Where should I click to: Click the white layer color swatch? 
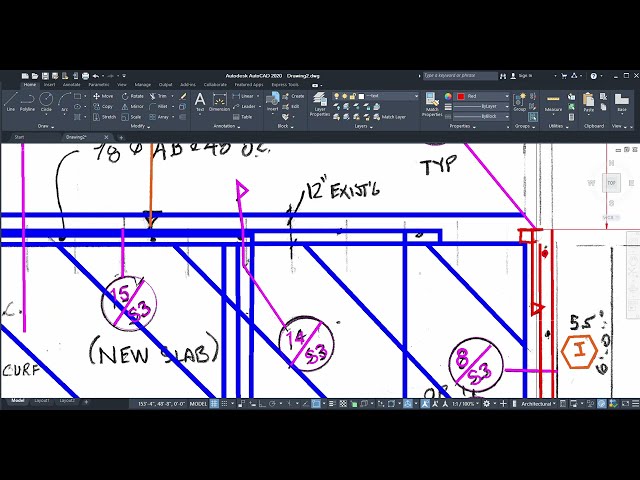point(361,96)
